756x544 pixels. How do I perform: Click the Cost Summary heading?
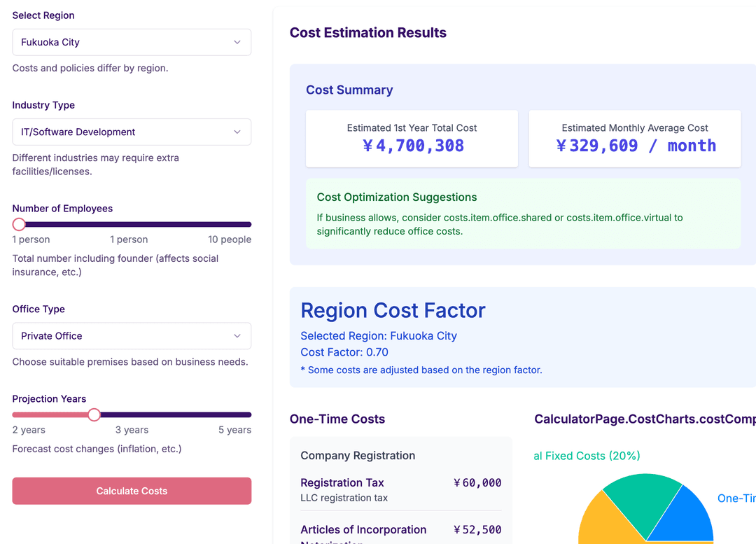click(349, 90)
